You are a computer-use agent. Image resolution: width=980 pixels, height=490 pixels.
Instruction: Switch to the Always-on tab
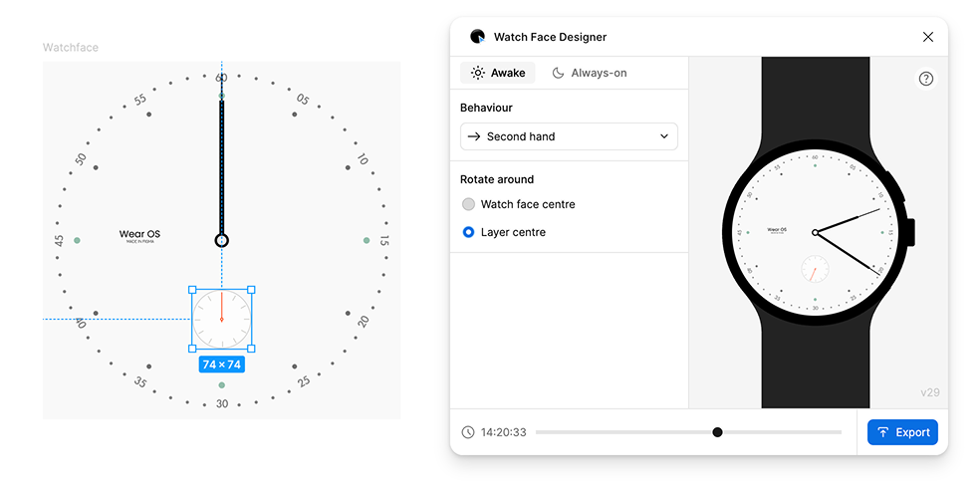[590, 73]
